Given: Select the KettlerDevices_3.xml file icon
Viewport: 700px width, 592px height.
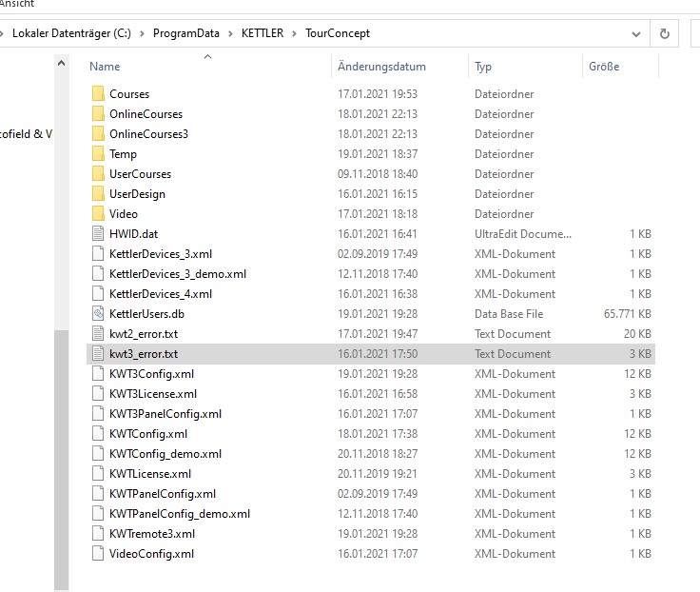Looking at the screenshot, I should click(98, 254).
